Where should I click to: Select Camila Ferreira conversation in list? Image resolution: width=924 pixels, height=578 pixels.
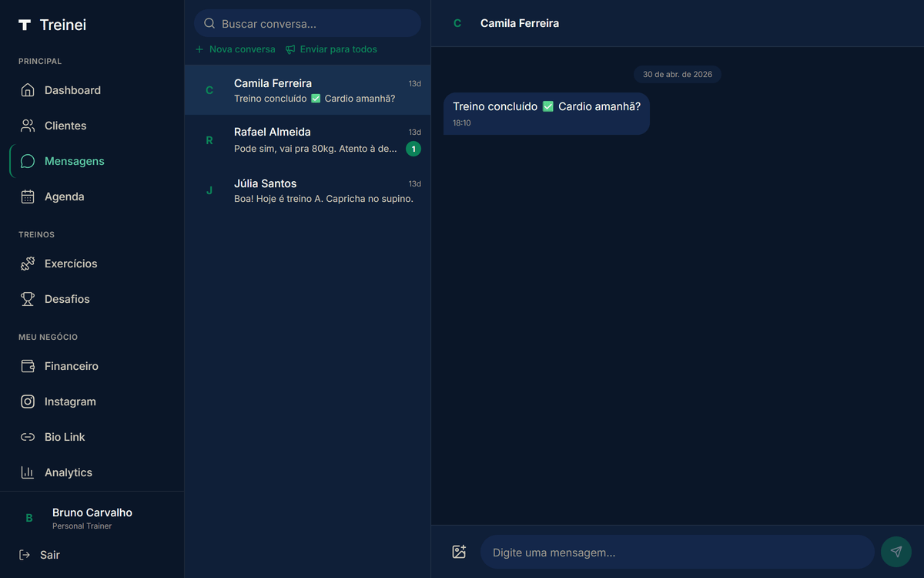tap(307, 90)
